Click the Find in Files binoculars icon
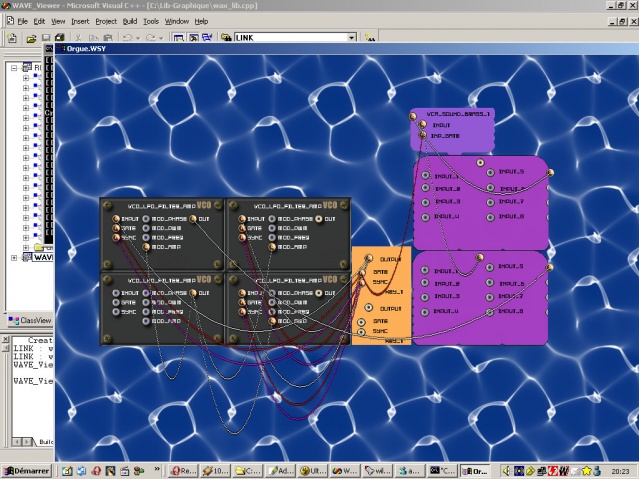Viewport: 639px width, 479px height. [222, 37]
